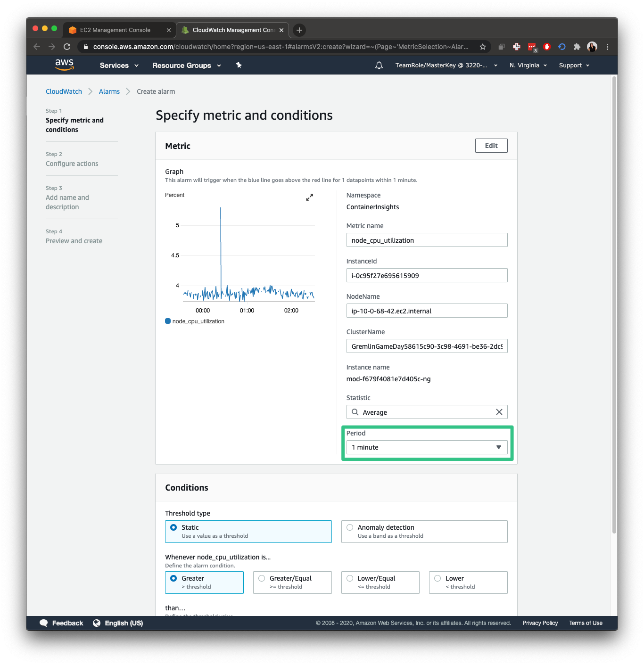
Task: Clear the Average statistic field
Action: coord(499,412)
